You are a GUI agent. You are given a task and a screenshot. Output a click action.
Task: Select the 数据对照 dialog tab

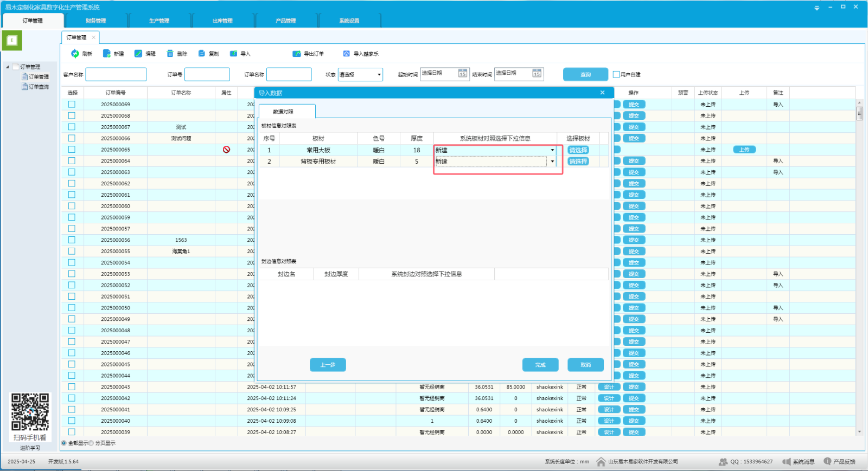[286, 111]
